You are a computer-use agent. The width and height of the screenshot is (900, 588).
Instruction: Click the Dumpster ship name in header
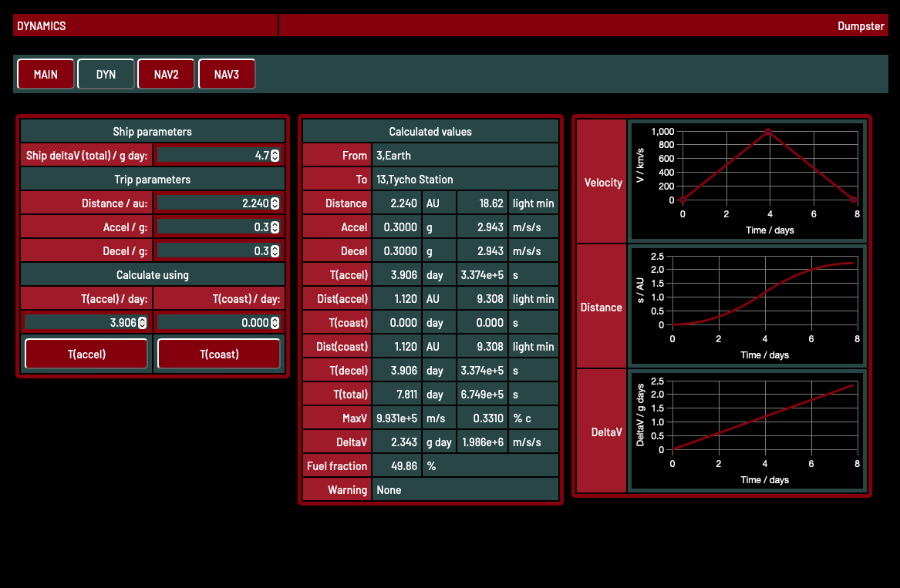tap(861, 26)
